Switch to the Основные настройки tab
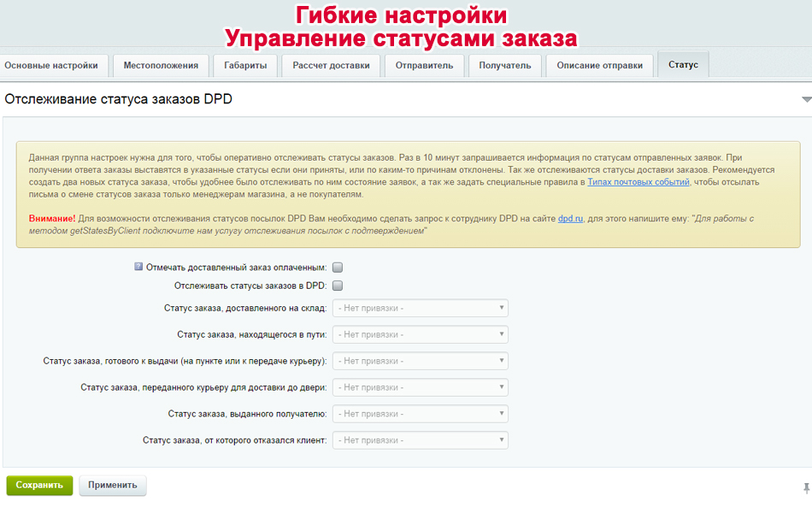Screen dimensions: 812x513 (53, 66)
